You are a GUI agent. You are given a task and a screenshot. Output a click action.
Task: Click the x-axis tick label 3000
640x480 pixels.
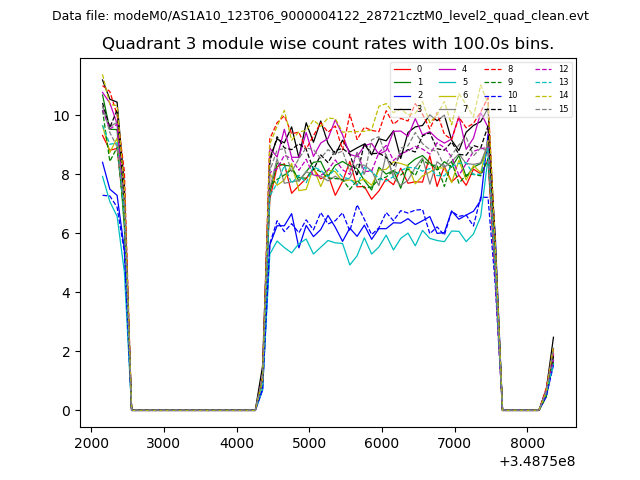pyautogui.click(x=164, y=443)
